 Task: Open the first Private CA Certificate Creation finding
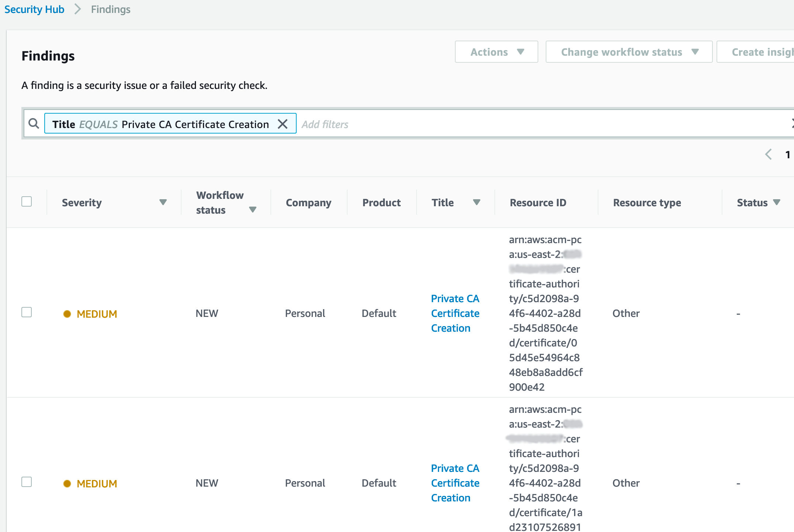(455, 313)
